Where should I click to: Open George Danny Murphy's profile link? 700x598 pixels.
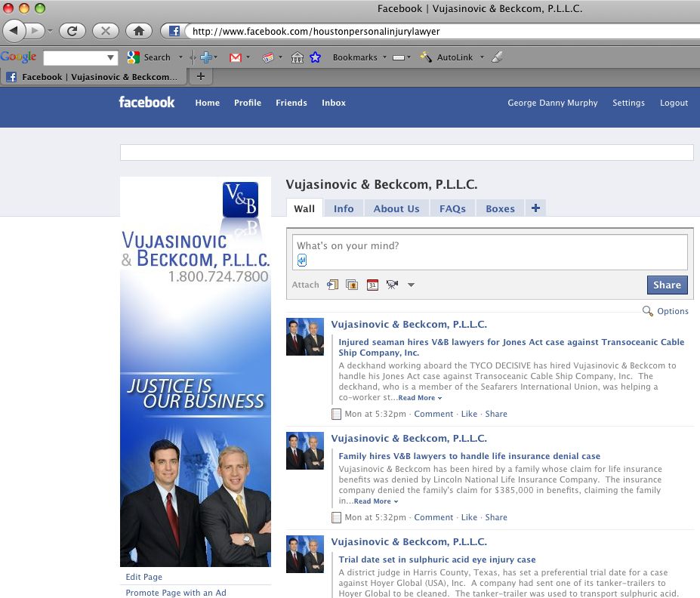(552, 103)
